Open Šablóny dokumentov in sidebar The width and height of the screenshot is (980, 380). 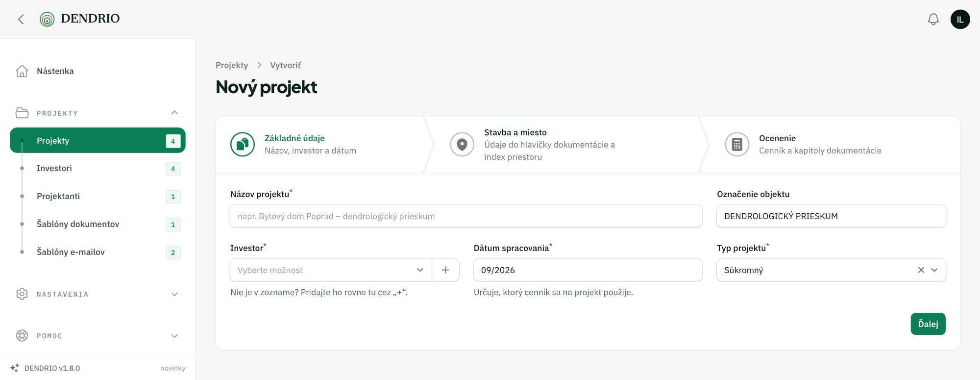(98, 224)
